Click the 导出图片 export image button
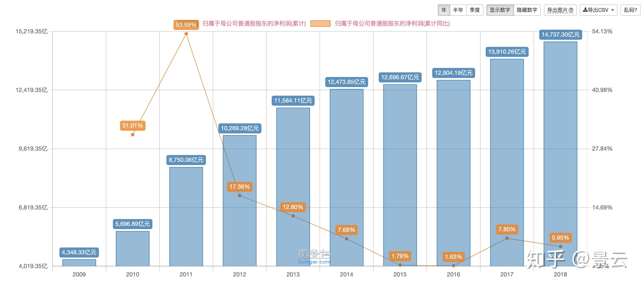Viewport: 644px width, 286px height. click(x=560, y=10)
